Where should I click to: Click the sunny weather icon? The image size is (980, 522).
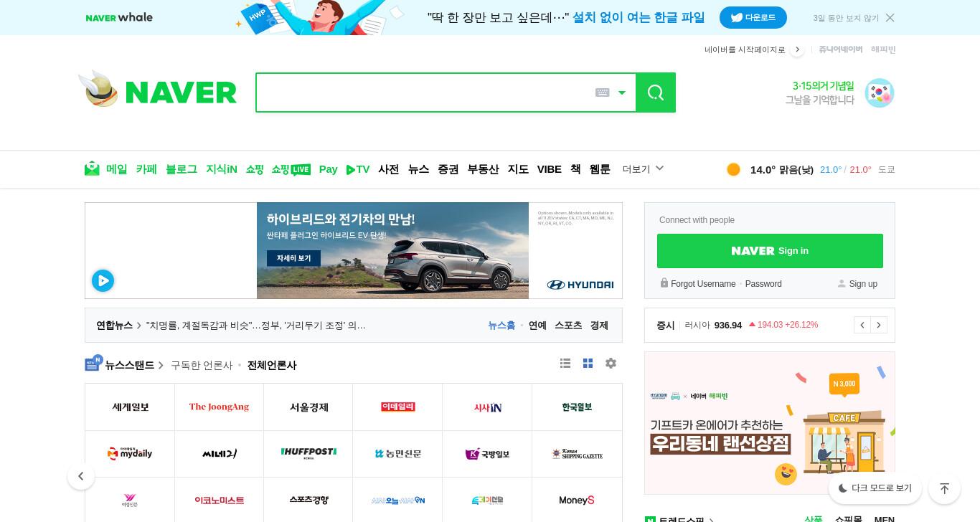point(733,169)
